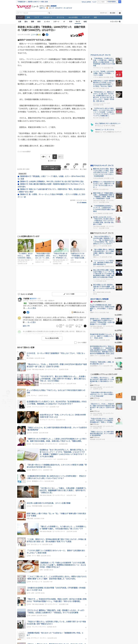
Task: Open the 速報 navigation tab
Action: coord(28,17)
